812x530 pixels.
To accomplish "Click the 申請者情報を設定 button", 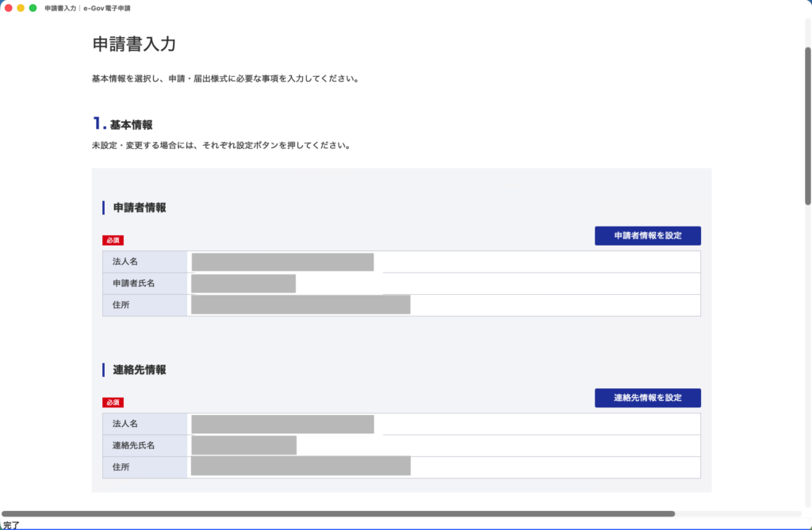I will [x=647, y=235].
